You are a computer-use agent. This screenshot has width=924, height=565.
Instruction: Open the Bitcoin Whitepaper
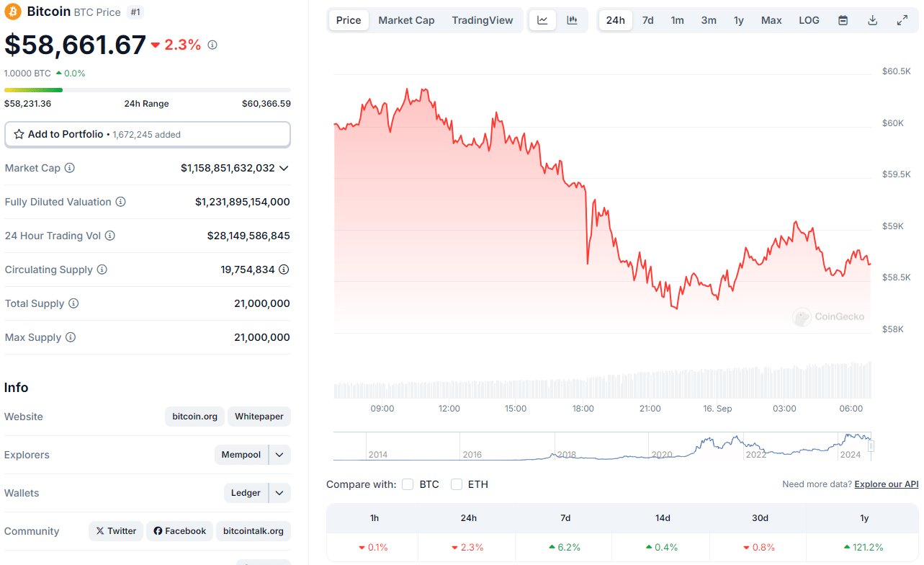[x=259, y=416]
